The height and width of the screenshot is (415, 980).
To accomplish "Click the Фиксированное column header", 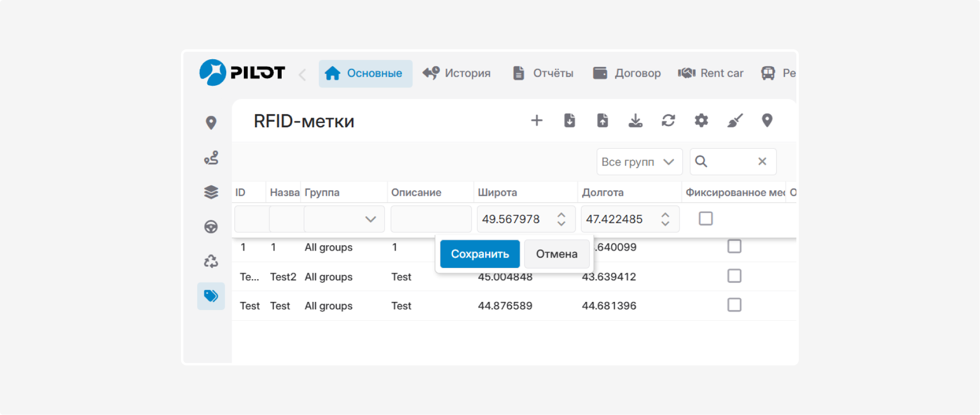I will point(734,192).
